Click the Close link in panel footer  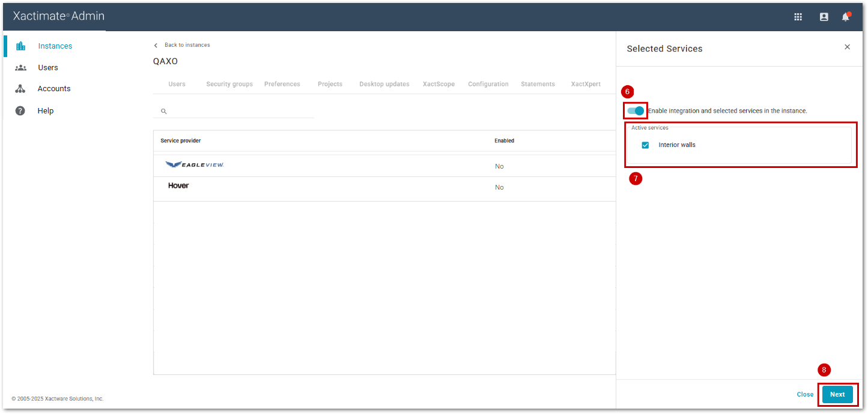pyautogui.click(x=805, y=395)
